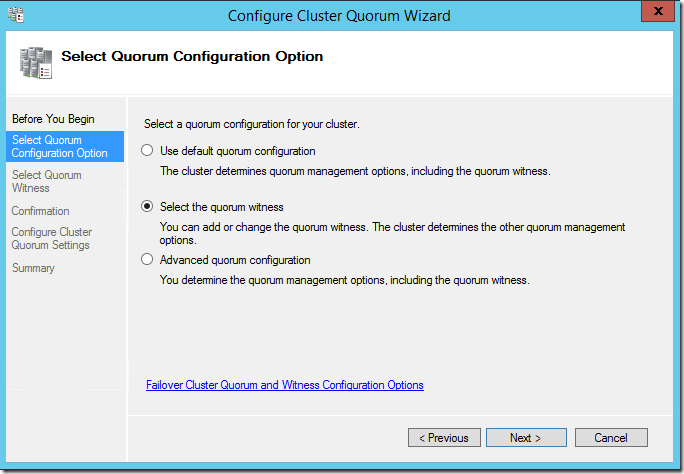Cancel the quorum wizard
This screenshot has height=474, width=684.
click(611, 437)
